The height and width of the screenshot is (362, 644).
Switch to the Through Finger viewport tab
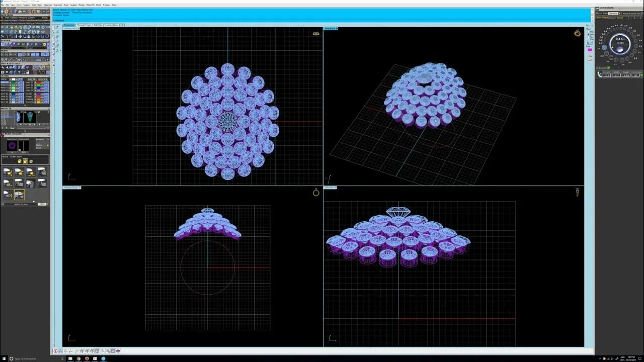[84, 25]
